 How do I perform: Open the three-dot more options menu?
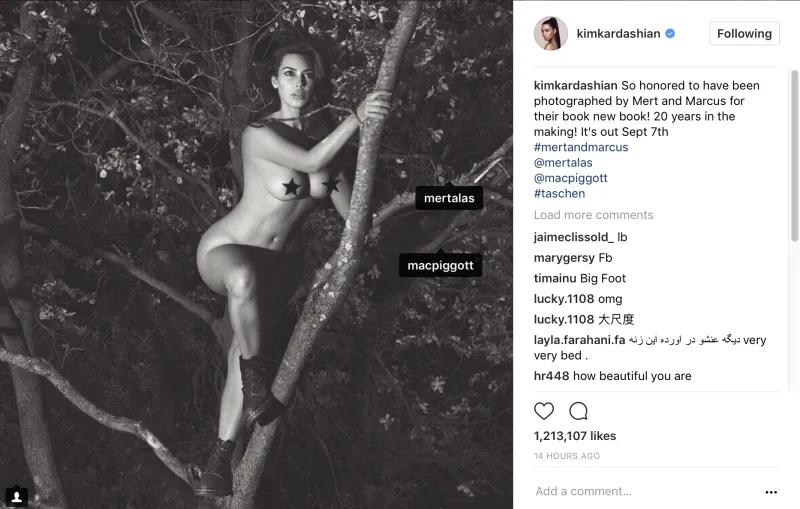click(x=771, y=492)
